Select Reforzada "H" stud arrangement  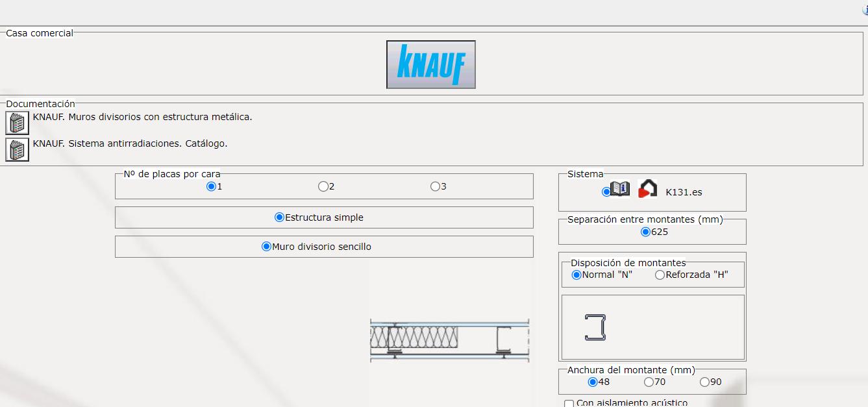coord(660,275)
